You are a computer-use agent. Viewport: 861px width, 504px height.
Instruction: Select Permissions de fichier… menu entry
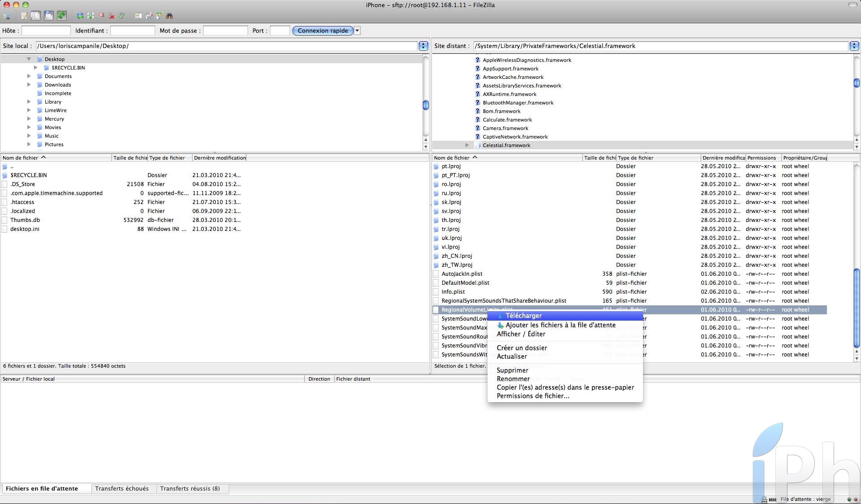pos(533,396)
